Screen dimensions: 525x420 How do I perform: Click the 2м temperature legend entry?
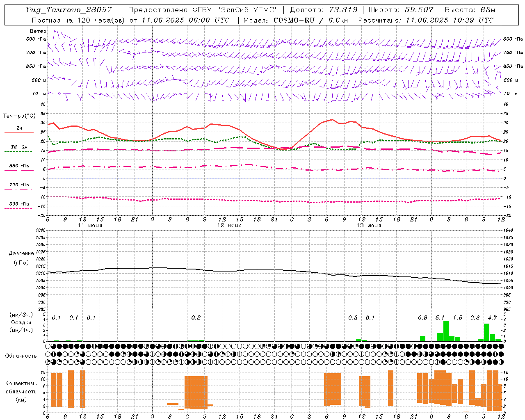[x=19, y=128]
